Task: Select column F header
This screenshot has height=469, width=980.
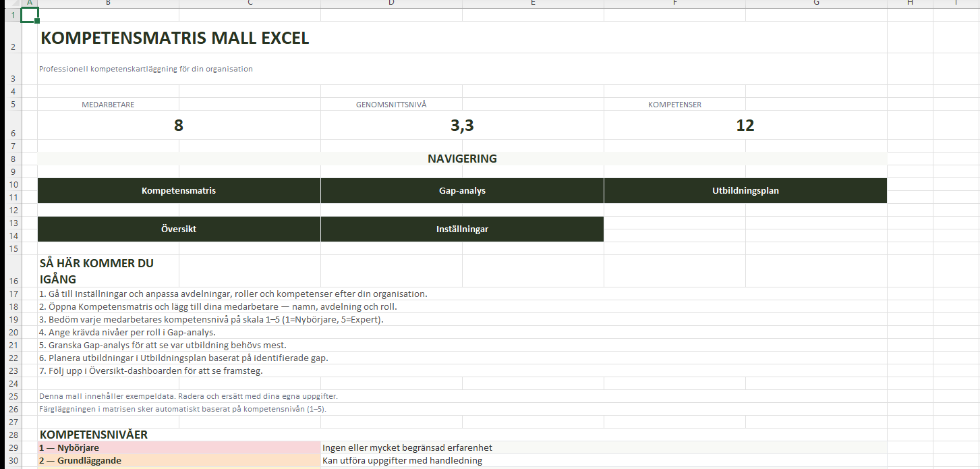Action: pyautogui.click(x=674, y=3)
